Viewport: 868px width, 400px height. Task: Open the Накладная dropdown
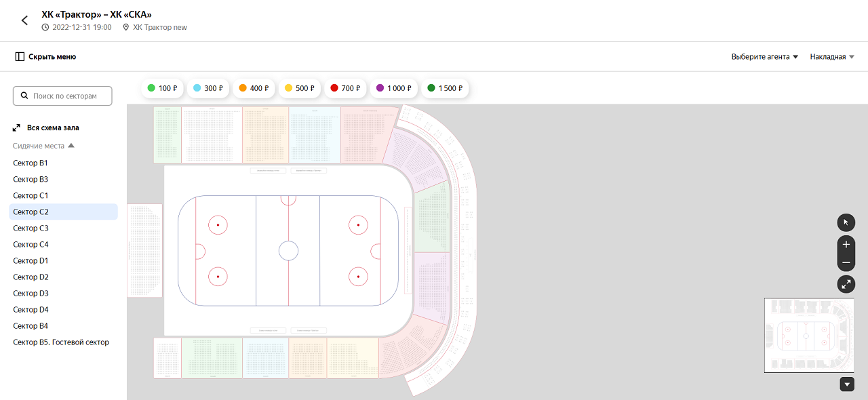tap(832, 57)
